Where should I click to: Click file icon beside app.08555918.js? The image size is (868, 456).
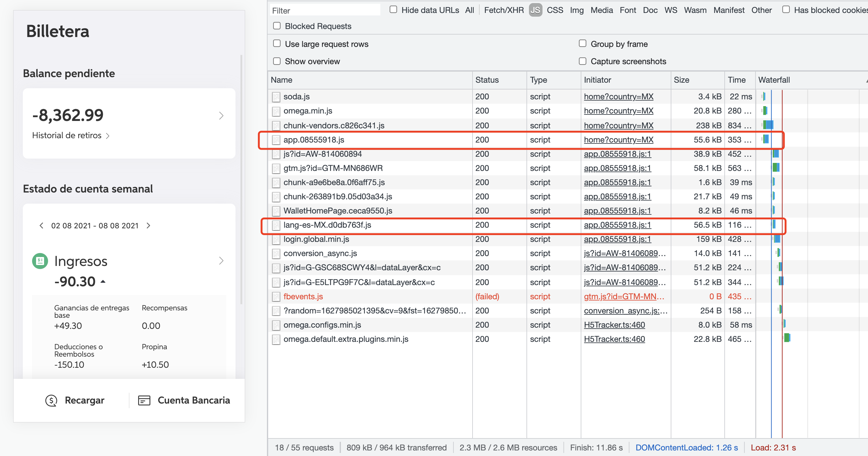pos(276,140)
